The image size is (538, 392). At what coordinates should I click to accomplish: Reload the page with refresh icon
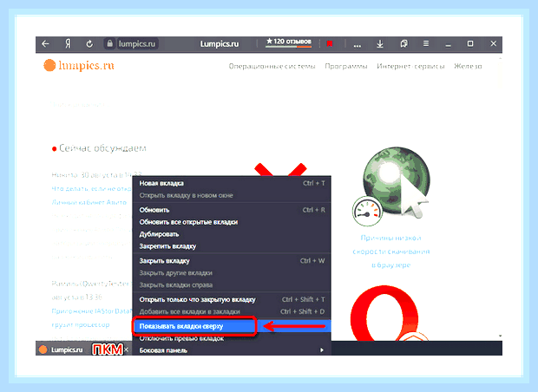point(89,44)
